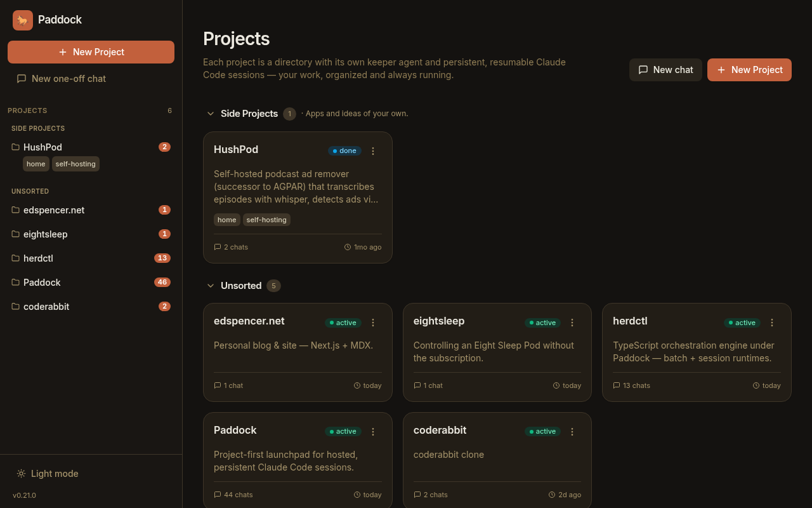The image size is (812, 508).
Task: Click the herdctl 'active' status badge
Action: [x=742, y=323]
